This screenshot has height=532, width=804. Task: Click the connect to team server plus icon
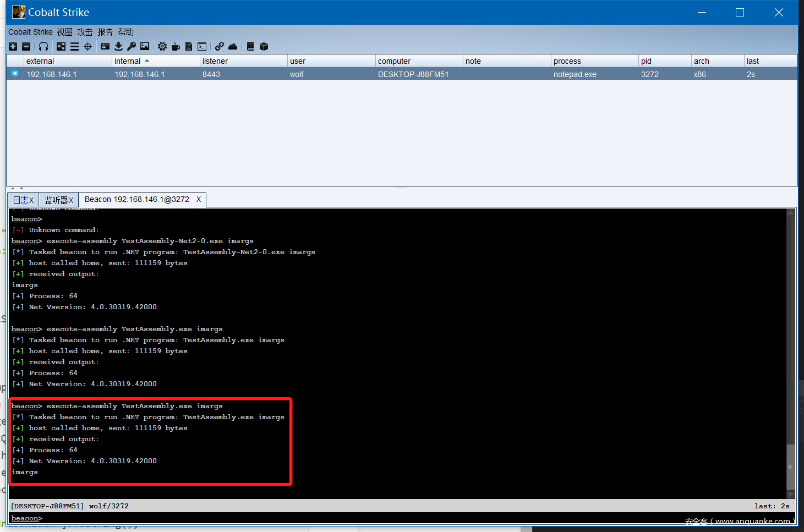(13, 47)
